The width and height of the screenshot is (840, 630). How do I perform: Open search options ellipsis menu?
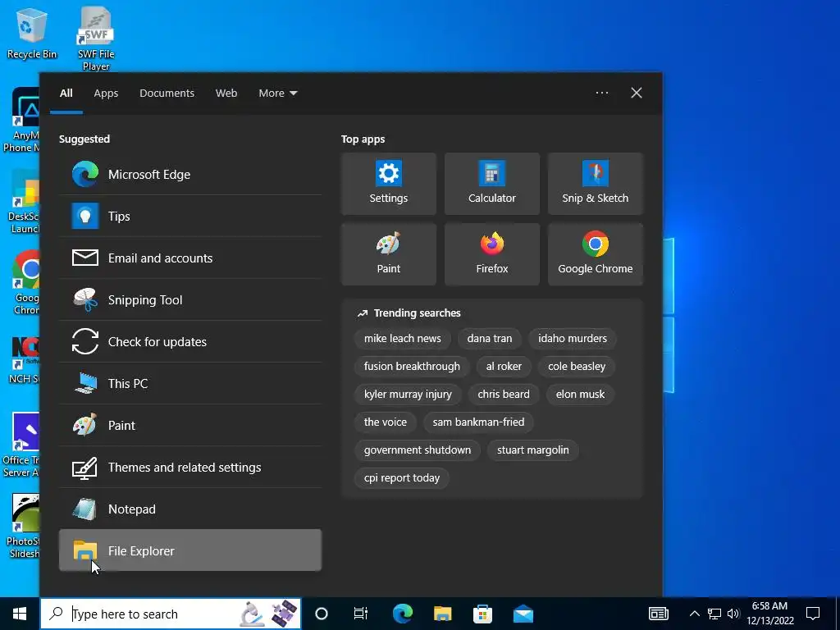(x=602, y=93)
